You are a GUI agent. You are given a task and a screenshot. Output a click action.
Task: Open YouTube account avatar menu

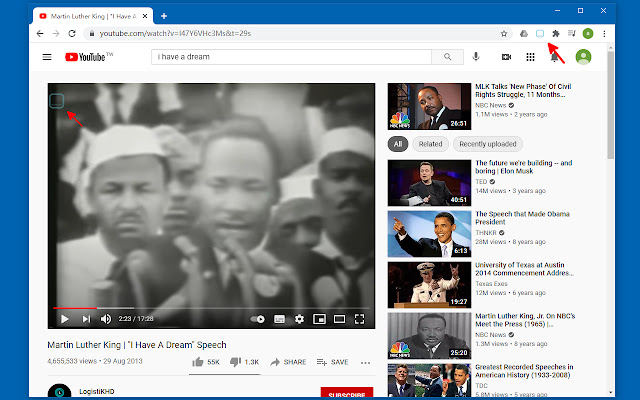pyautogui.click(x=583, y=57)
